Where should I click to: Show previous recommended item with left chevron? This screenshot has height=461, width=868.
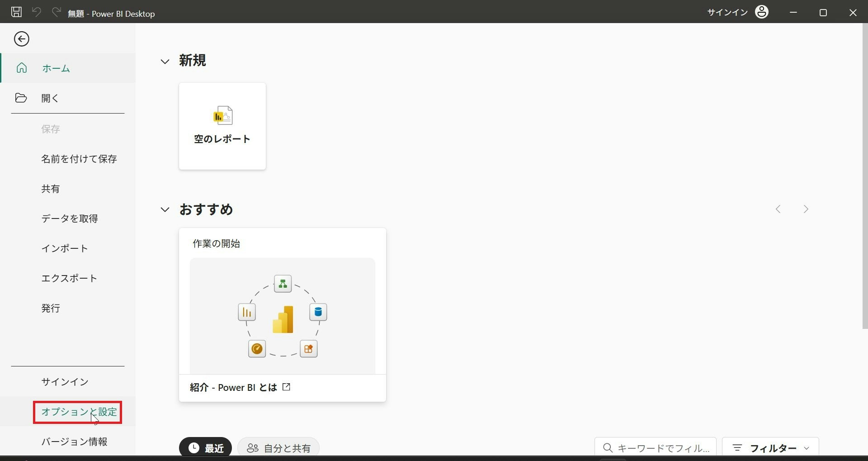click(778, 209)
